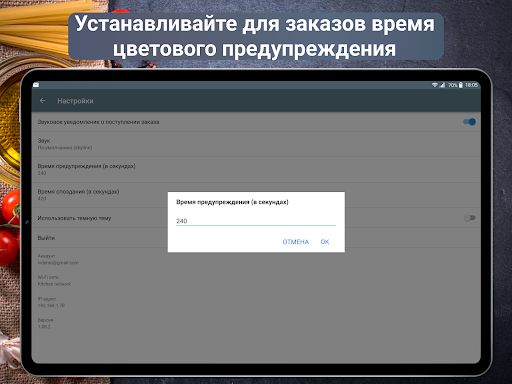Image resolution: width=512 pixels, height=384 pixels.
Task: Click the 240 input field in the dialog
Action: click(256, 221)
